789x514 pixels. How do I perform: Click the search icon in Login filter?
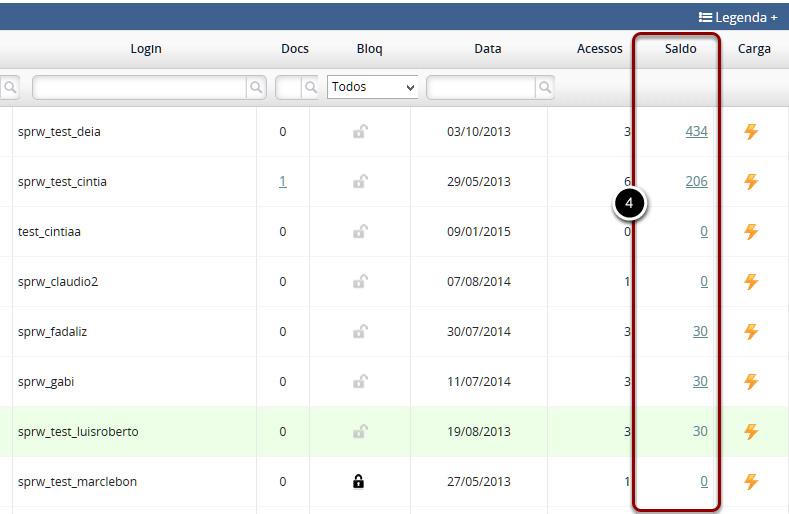257,88
